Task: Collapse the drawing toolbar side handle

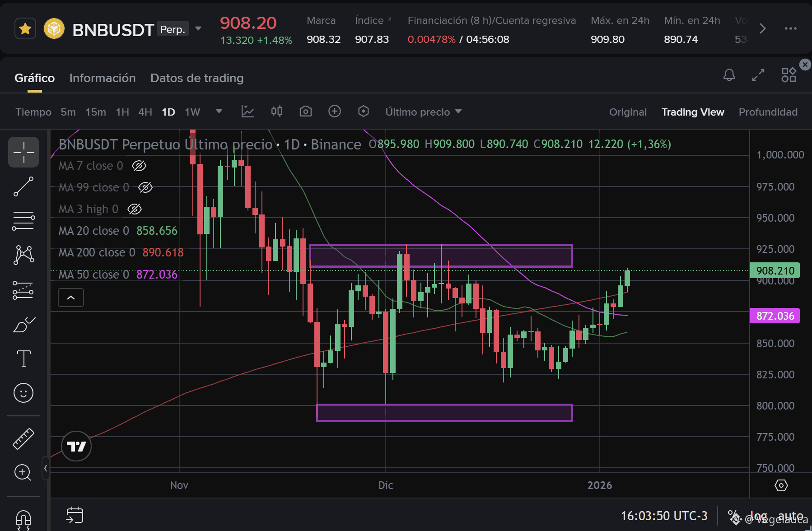Action: pos(46,468)
